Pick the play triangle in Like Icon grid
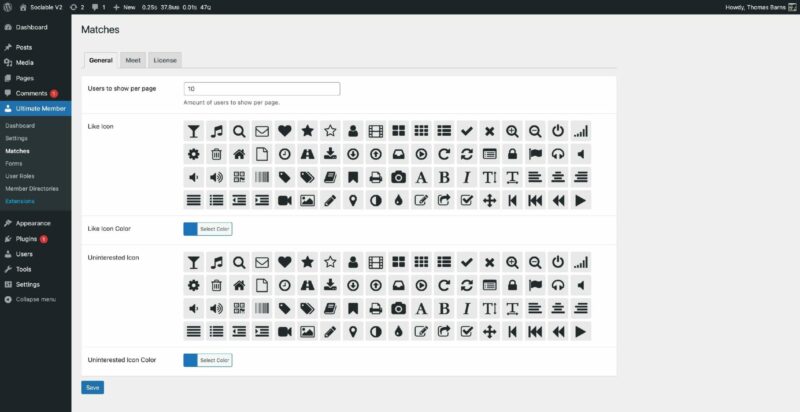 click(581, 200)
